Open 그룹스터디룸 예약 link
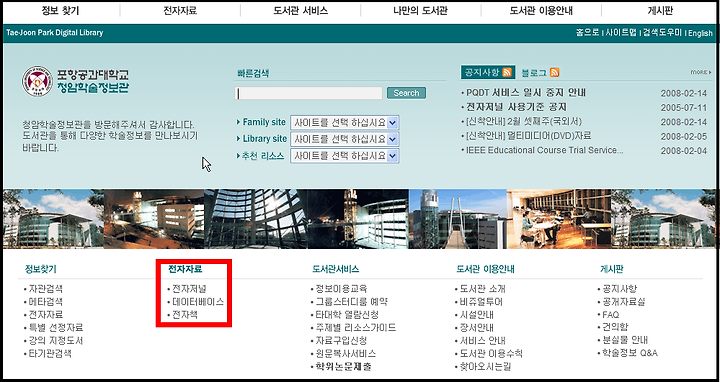The image size is (720, 382). click(x=352, y=302)
